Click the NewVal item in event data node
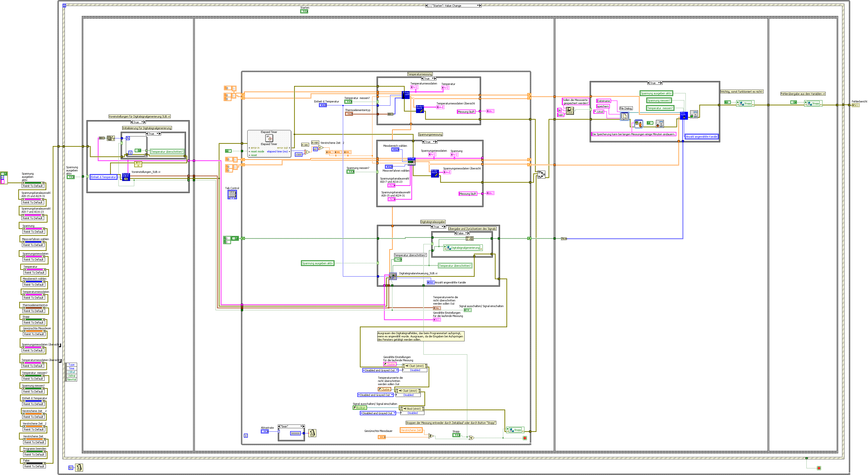This screenshot has height=475, width=868. [71, 380]
